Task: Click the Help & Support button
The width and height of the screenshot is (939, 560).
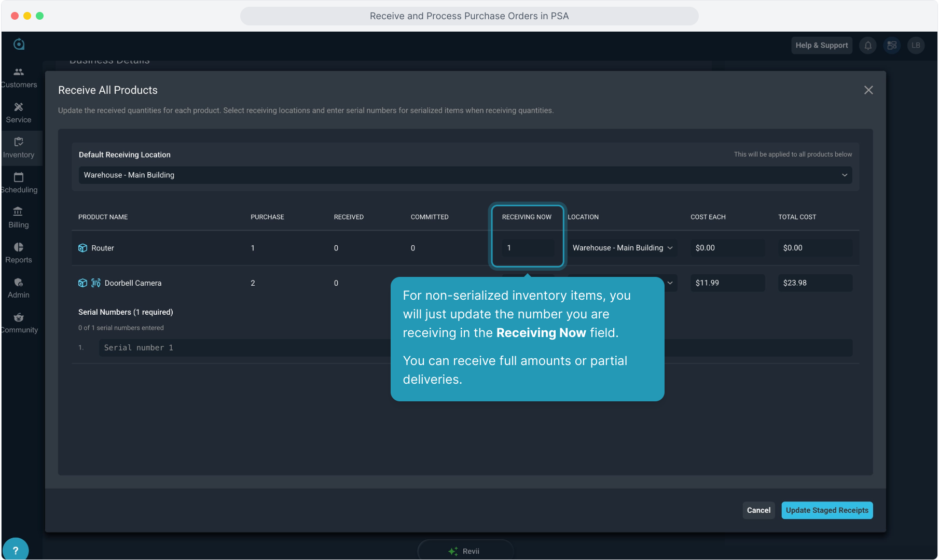Action: click(x=822, y=46)
